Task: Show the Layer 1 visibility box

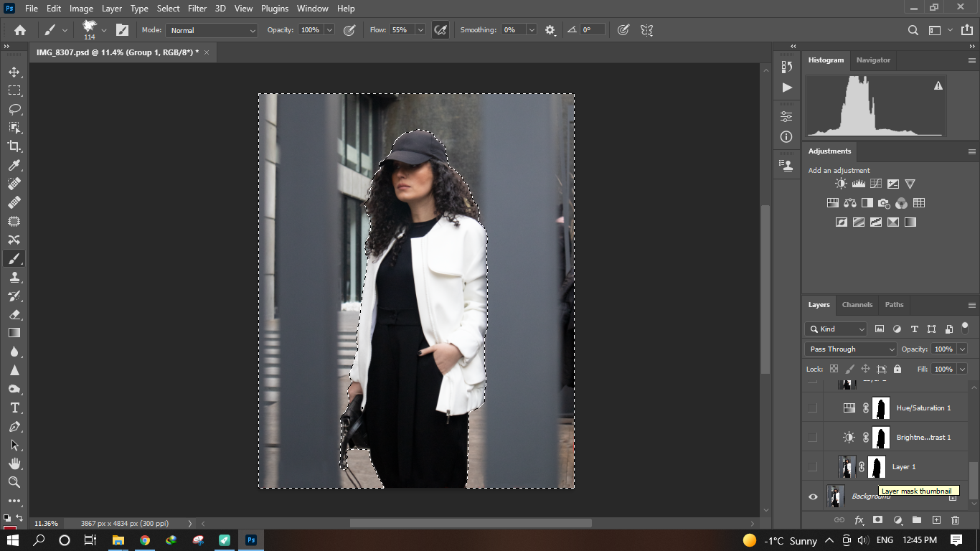Action: (813, 467)
